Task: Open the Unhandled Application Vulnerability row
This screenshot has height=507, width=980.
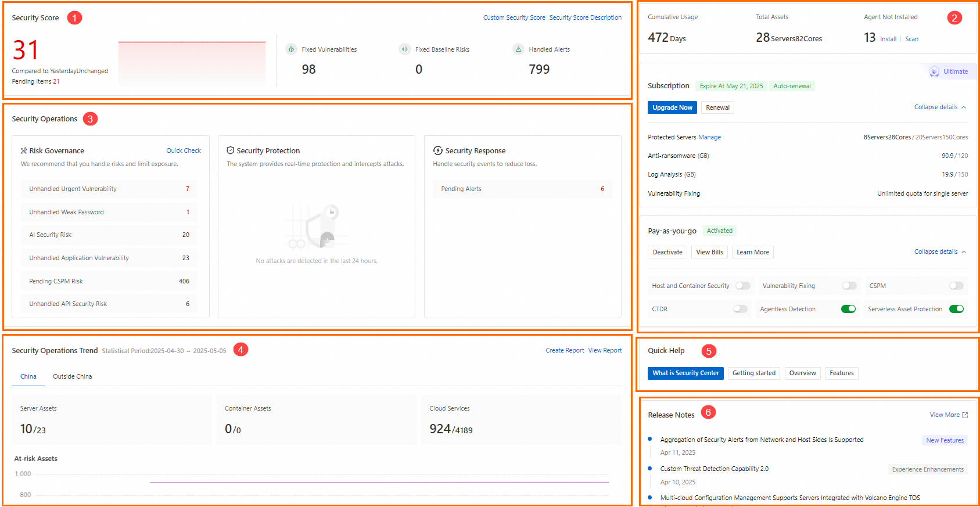Action: 109,258
